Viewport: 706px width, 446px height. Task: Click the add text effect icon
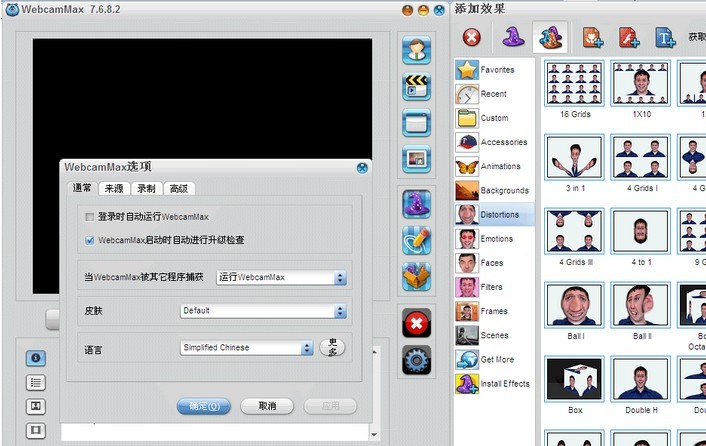click(x=665, y=37)
